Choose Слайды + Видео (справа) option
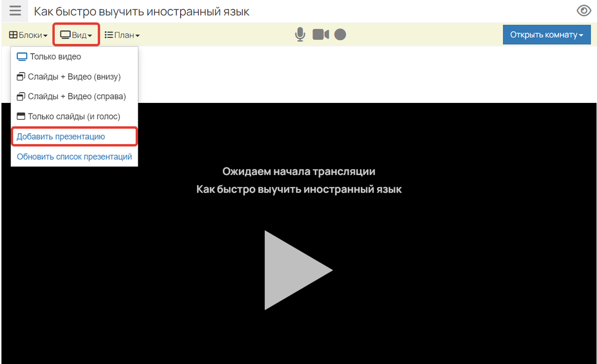Screen dimensions: 597x364 coord(77,96)
